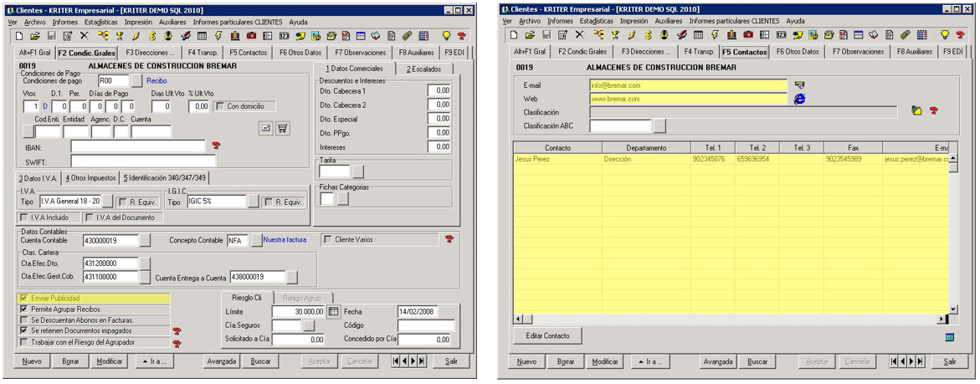Click Avanzada button in Condic.Grales window
Screen dimensions: 980x384
tap(222, 361)
